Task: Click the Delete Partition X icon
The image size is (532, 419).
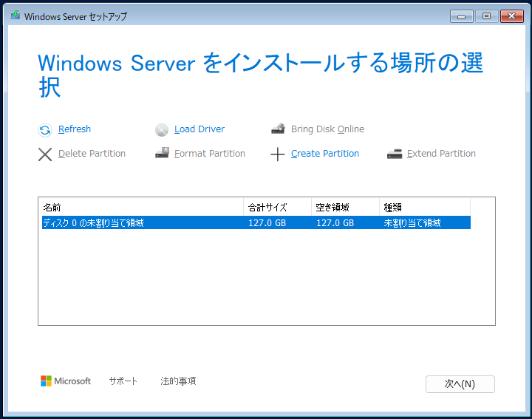Action: (x=45, y=154)
